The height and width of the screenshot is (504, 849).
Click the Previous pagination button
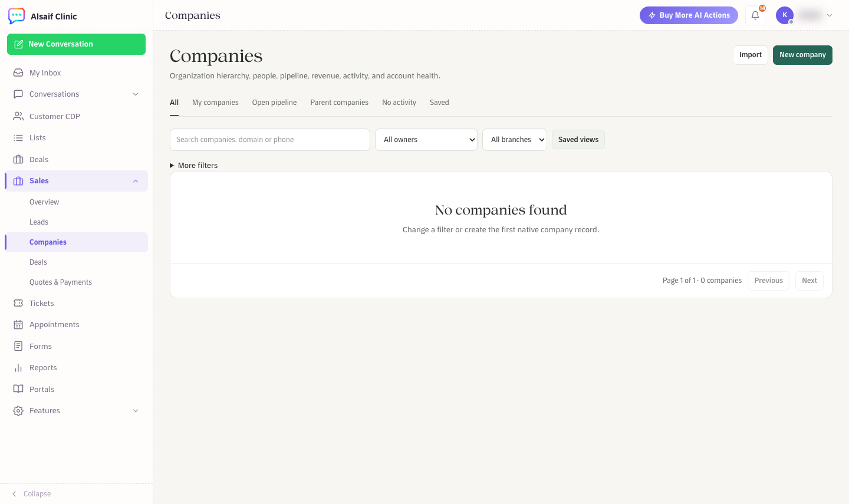click(x=769, y=281)
